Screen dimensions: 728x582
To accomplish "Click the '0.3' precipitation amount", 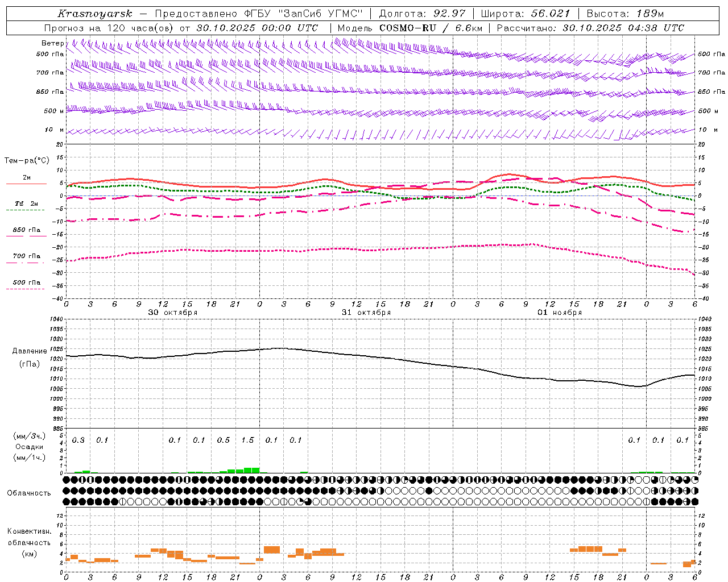I will (78, 440).
